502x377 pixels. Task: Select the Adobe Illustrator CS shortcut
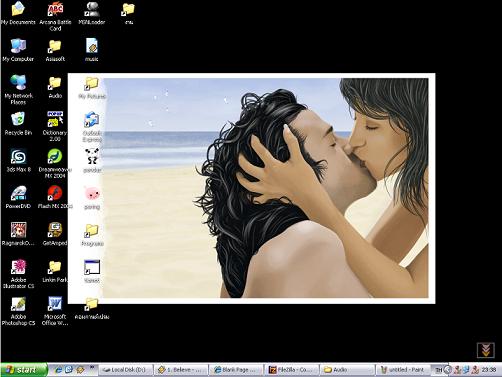[18, 274]
